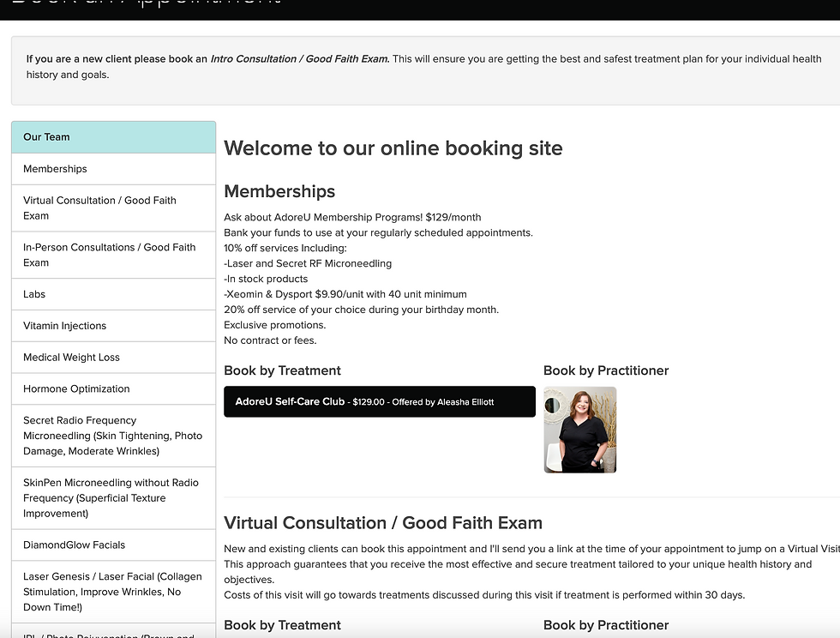Click Aleasha Elliott's practitioner photo
Viewport: 840px width, 638px height.
(580, 430)
